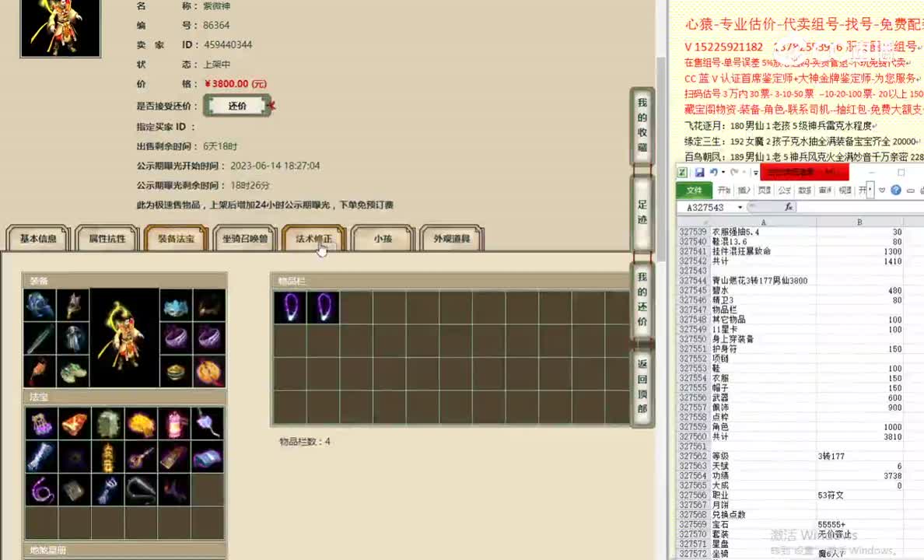Click the coiled purple whip treasure
This screenshot has width=924, height=560.
point(41,490)
